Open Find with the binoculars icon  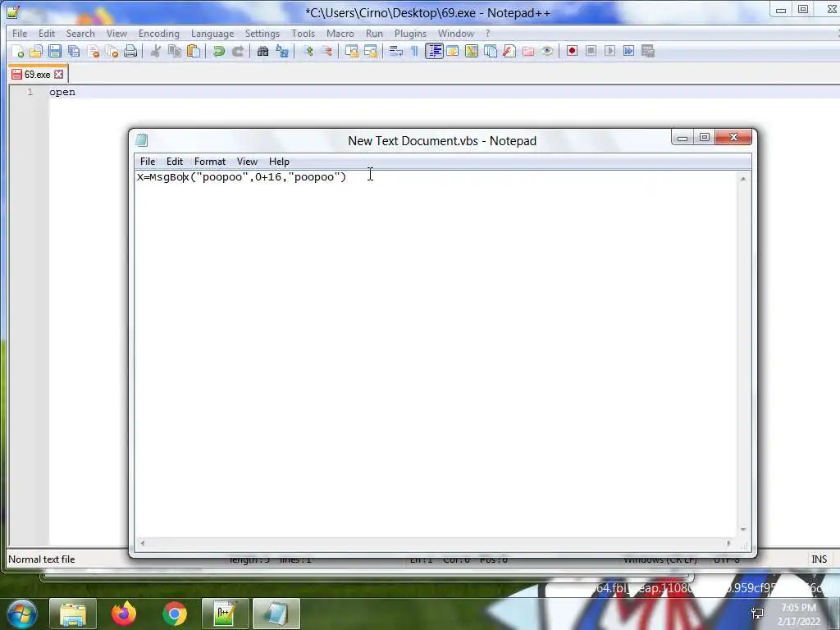pos(262,52)
